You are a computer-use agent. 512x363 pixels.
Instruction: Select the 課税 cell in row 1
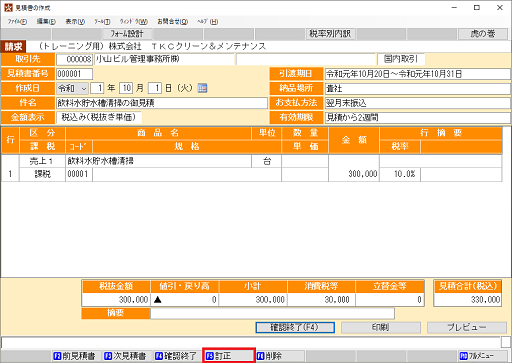tap(42, 174)
